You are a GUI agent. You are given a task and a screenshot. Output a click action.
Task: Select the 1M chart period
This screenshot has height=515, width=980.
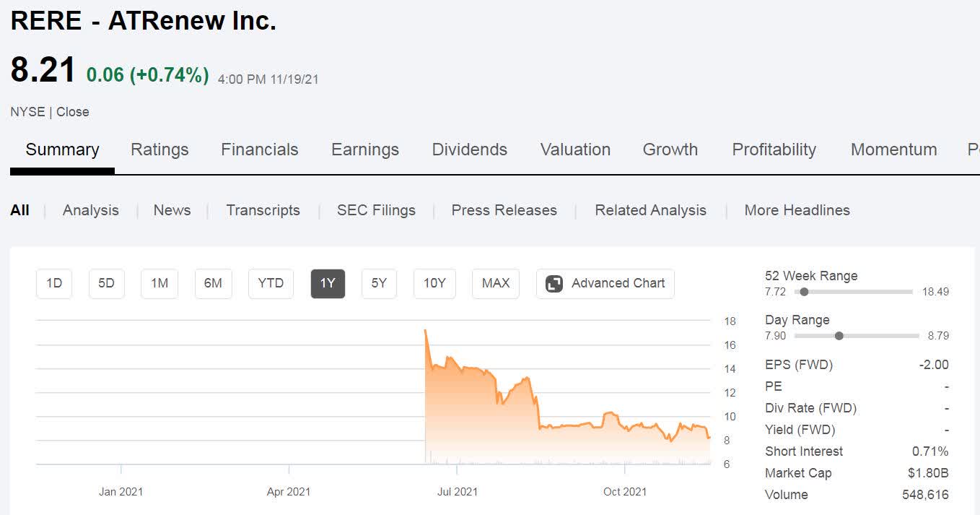(x=159, y=284)
